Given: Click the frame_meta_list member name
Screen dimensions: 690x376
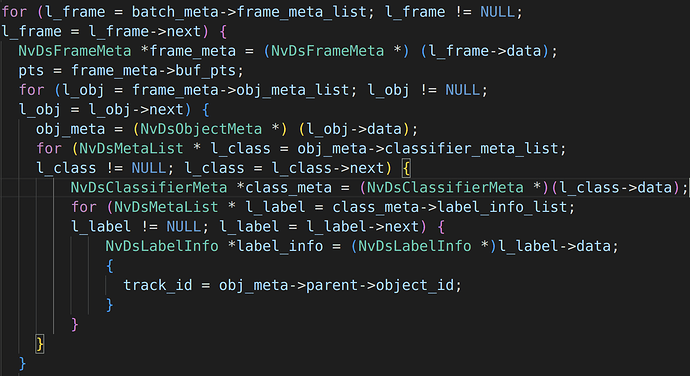Looking at the screenshot, I should click(302, 12).
